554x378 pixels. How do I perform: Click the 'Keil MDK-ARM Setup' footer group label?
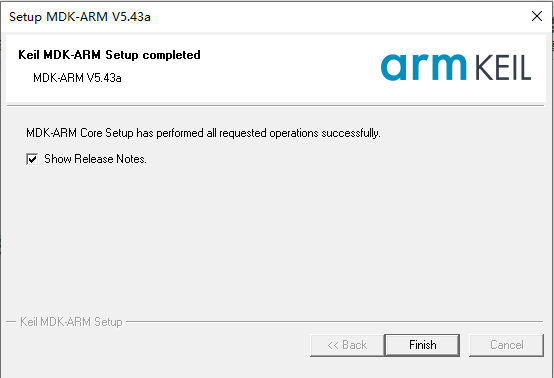71,322
